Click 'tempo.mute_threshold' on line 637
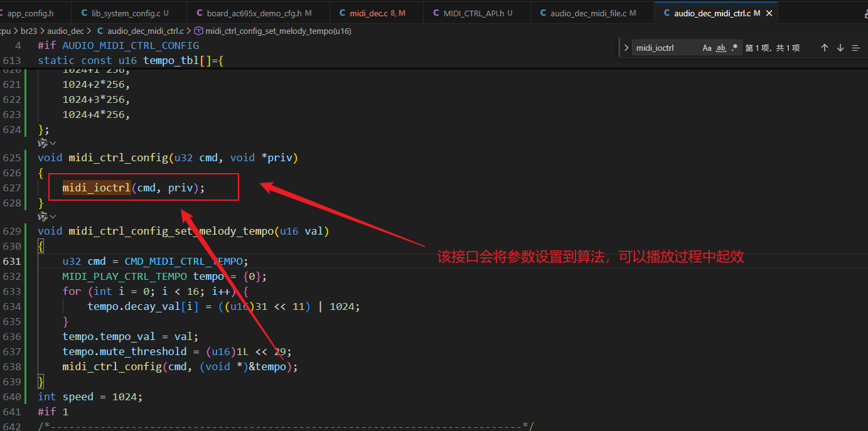The width and height of the screenshot is (868, 431). point(124,351)
